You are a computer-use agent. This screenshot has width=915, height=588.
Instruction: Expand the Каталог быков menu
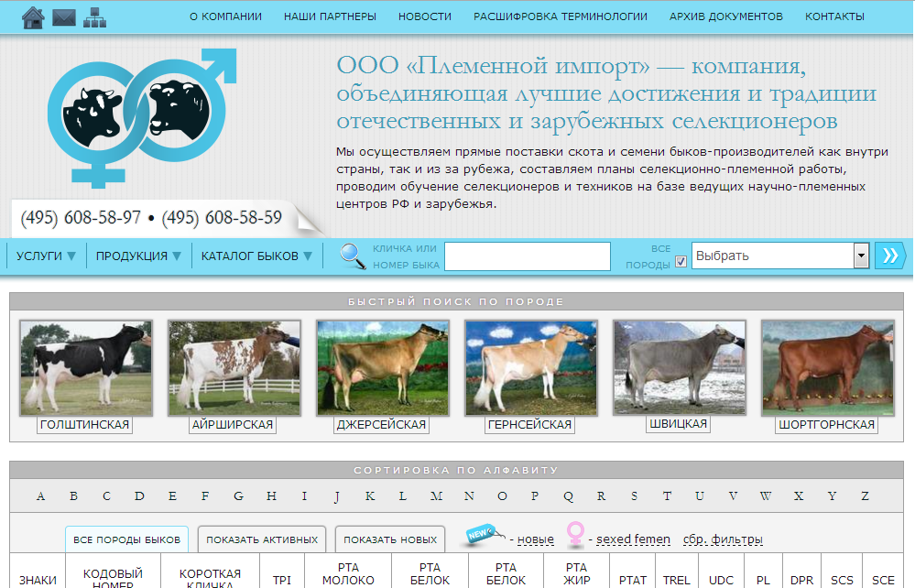(256, 256)
